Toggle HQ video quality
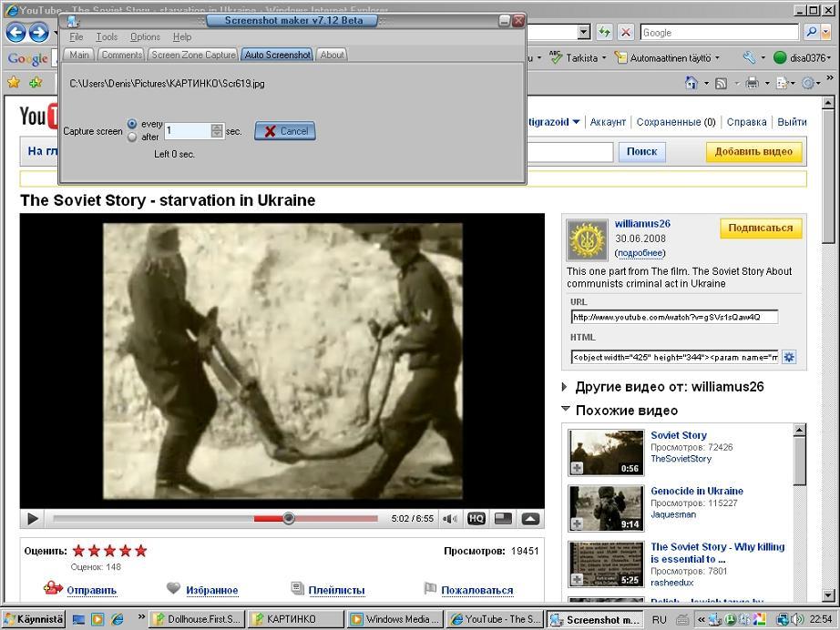This screenshot has width=840, height=630. 476,519
